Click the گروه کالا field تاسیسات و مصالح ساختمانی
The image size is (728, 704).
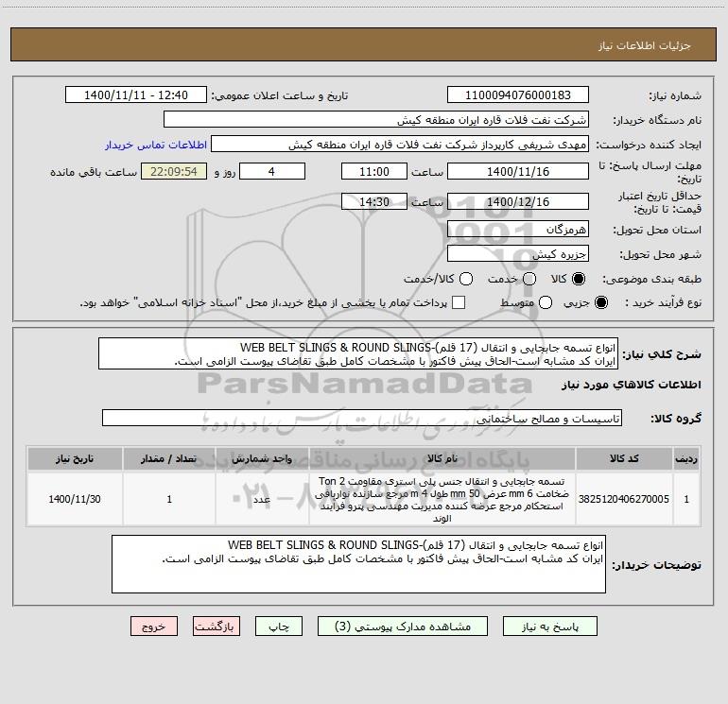click(362, 418)
